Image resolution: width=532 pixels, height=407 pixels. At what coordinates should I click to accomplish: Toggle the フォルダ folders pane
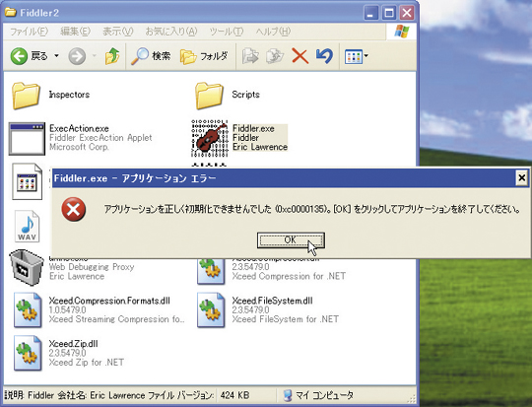(x=204, y=56)
